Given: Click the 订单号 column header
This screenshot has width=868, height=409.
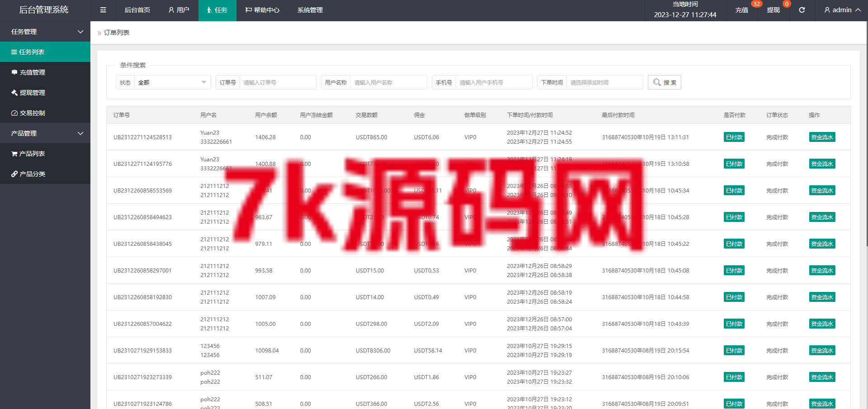Looking at the screenshot, I should (122, 115).
